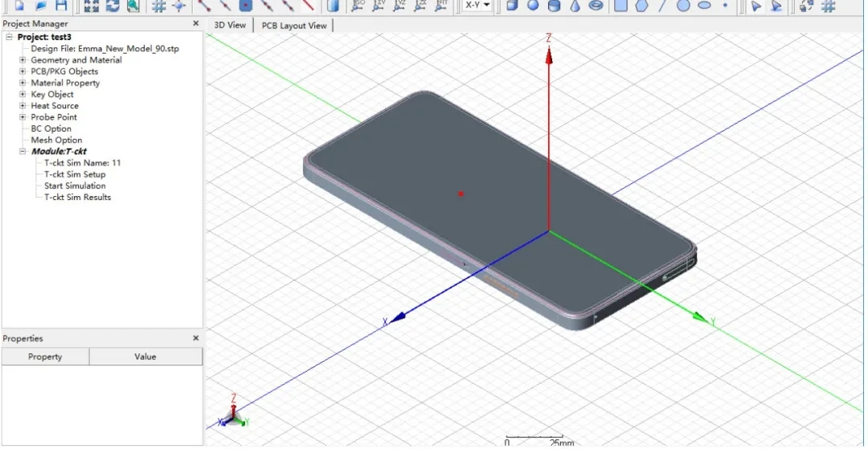Click the Value column header in Properties
868x449 pixels.
point(145,357)
